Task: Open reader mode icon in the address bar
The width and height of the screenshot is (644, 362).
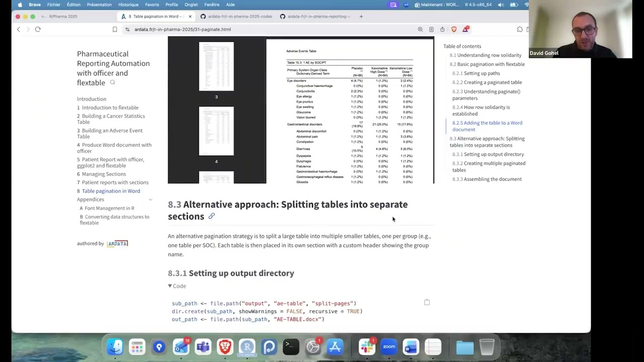Action: click(431, 29)
